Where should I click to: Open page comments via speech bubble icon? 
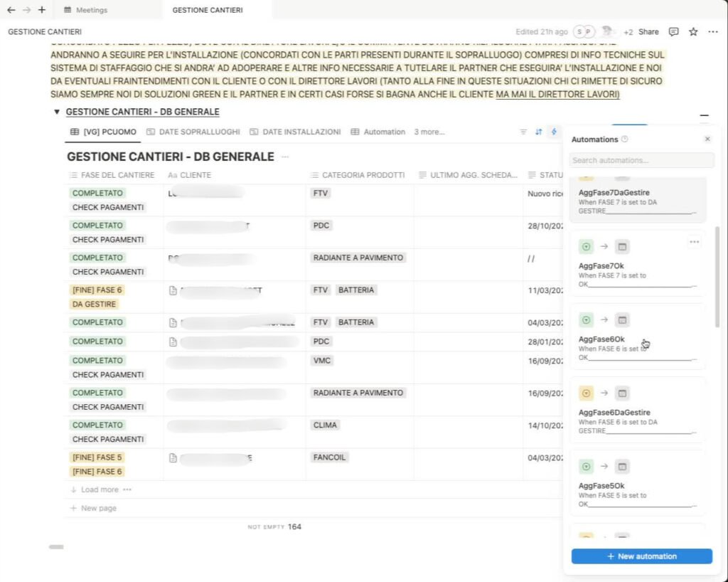[673, 32]
